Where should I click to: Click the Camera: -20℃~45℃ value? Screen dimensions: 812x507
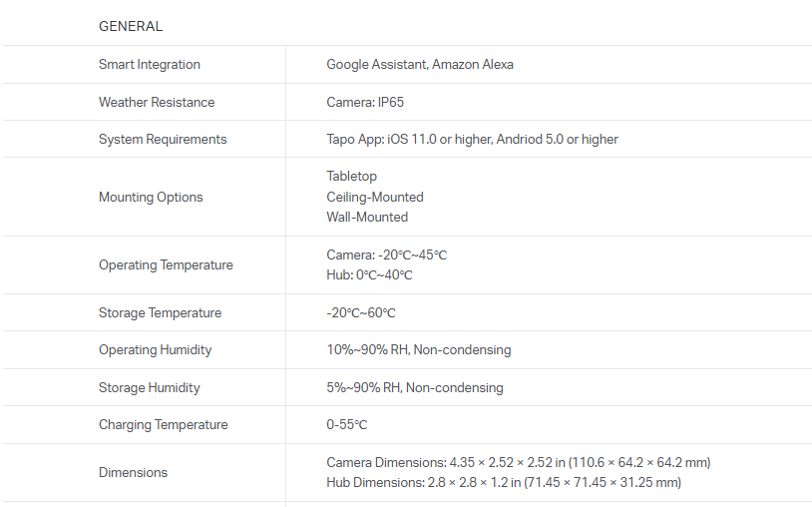pyautogui.click(x=387, y=254)
